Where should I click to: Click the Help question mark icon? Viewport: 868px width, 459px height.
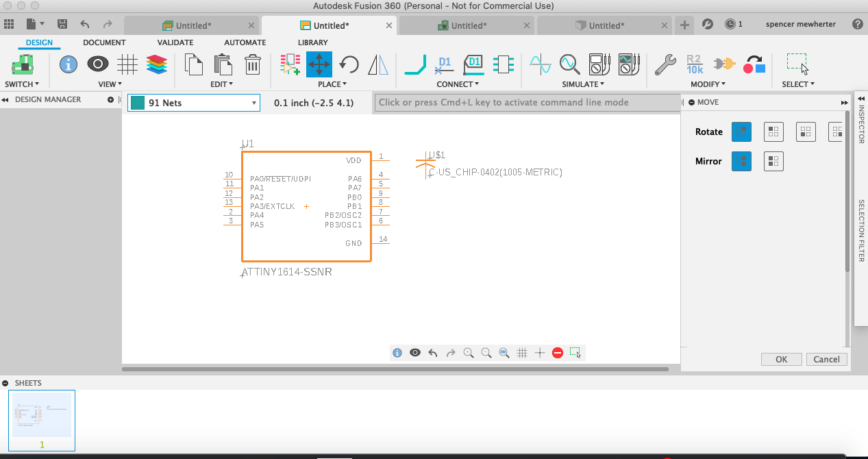858,24
